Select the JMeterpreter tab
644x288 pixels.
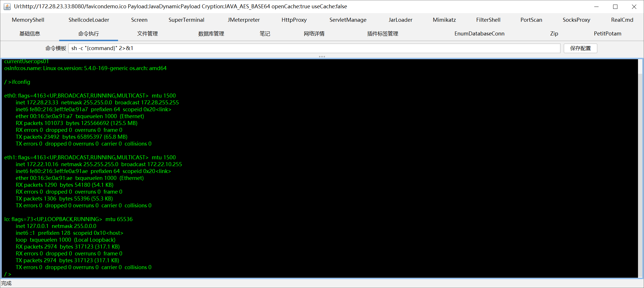(244, 20)
